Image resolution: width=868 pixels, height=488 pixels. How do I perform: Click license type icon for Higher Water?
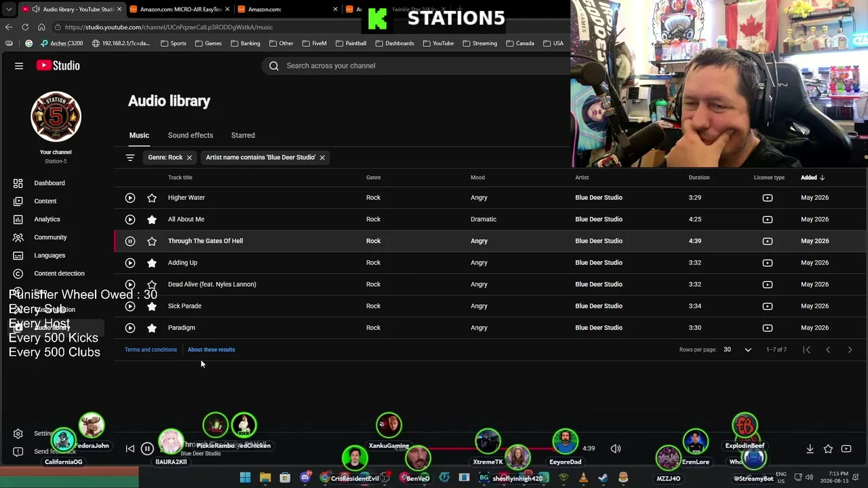point(768,198)
